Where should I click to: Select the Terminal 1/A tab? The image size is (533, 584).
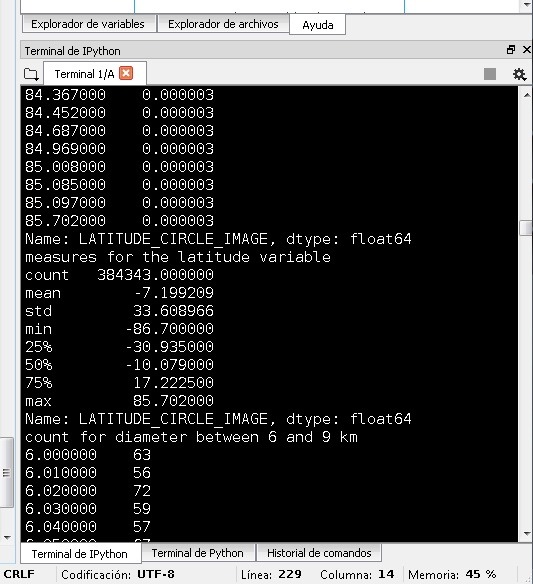point(84,74)
